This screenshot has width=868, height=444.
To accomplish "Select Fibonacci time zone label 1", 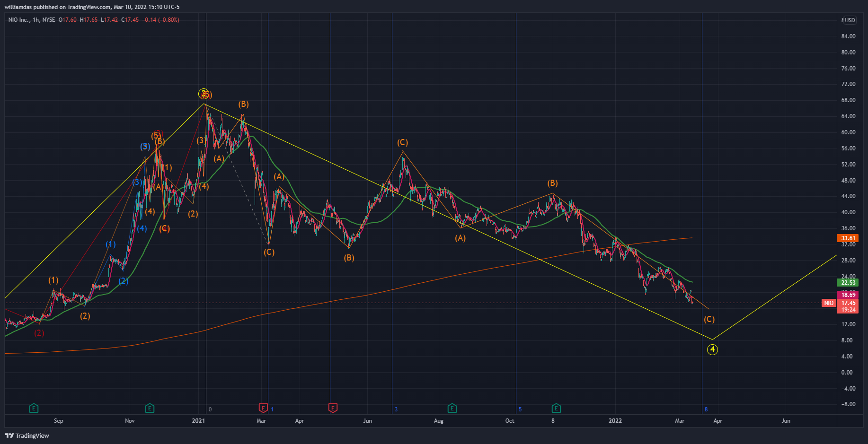I will [x=272, y=409].
